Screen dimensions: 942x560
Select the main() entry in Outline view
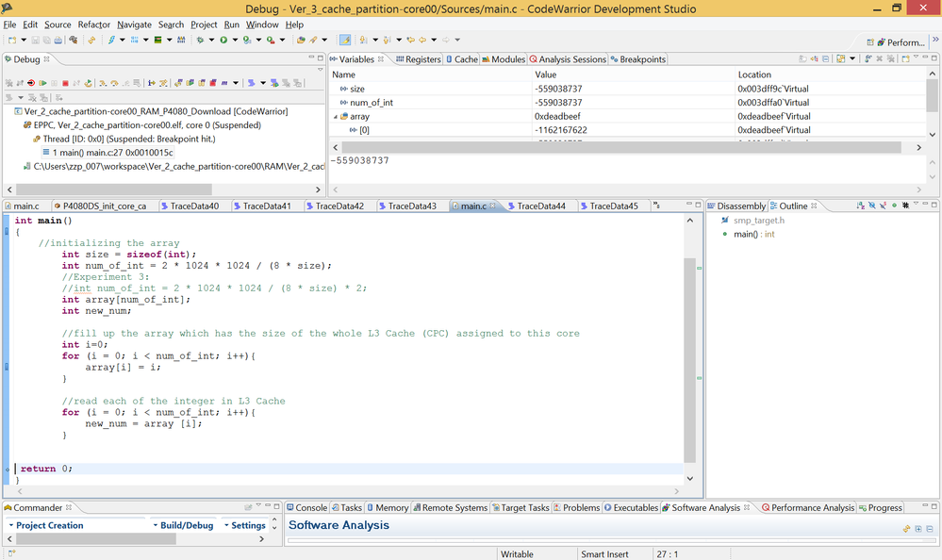tap(753, 234)
